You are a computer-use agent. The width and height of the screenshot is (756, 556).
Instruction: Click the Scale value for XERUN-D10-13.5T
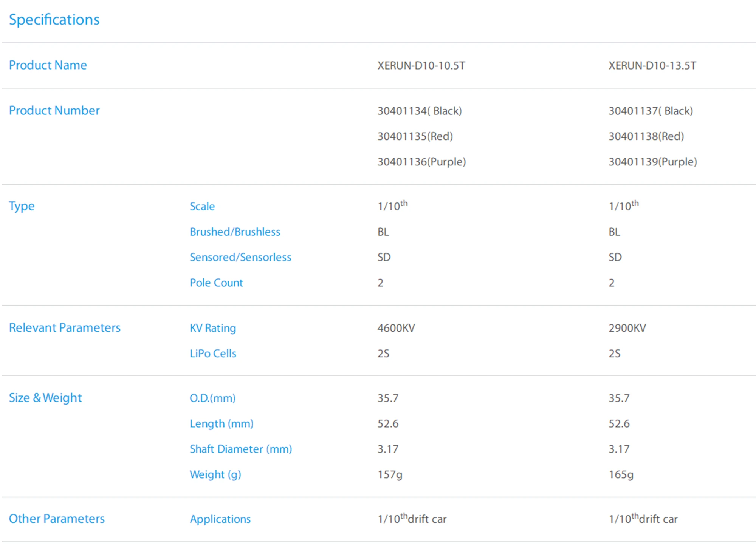click(x=623, y=205)
